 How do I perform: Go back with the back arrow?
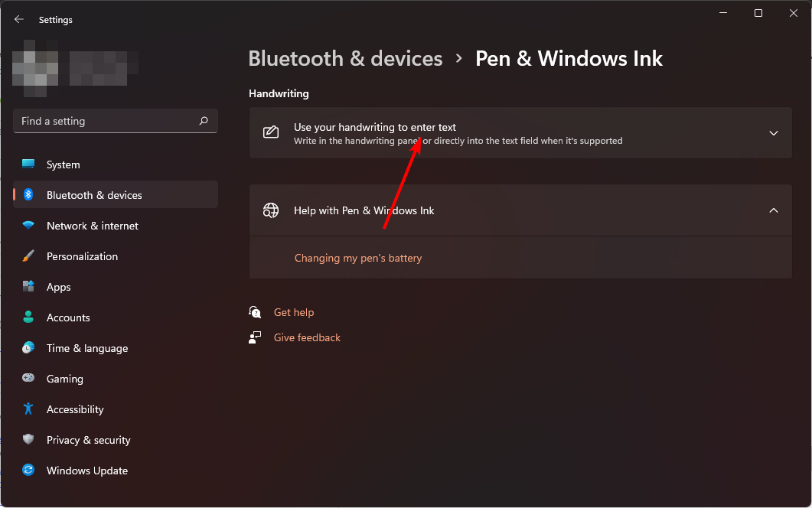(19, 20)
